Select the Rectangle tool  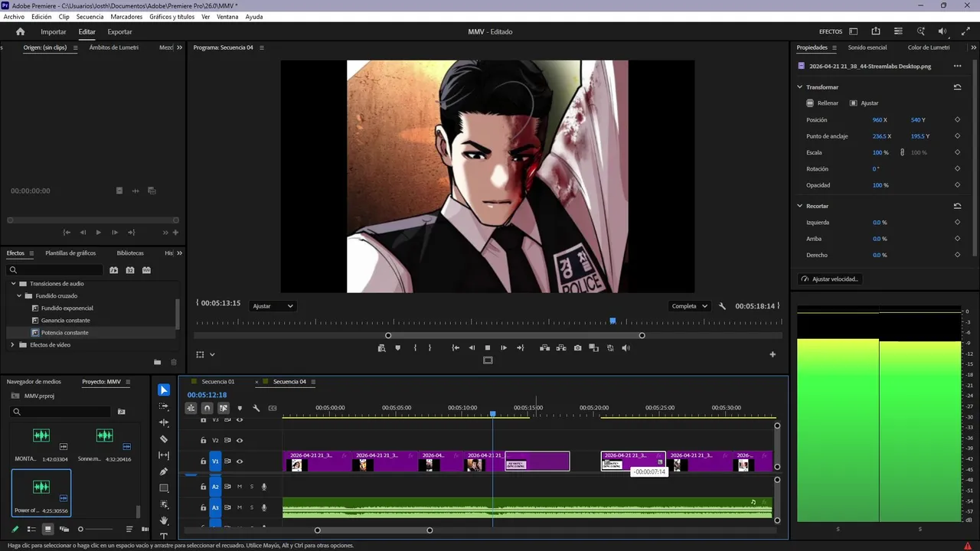pos(164,488)
